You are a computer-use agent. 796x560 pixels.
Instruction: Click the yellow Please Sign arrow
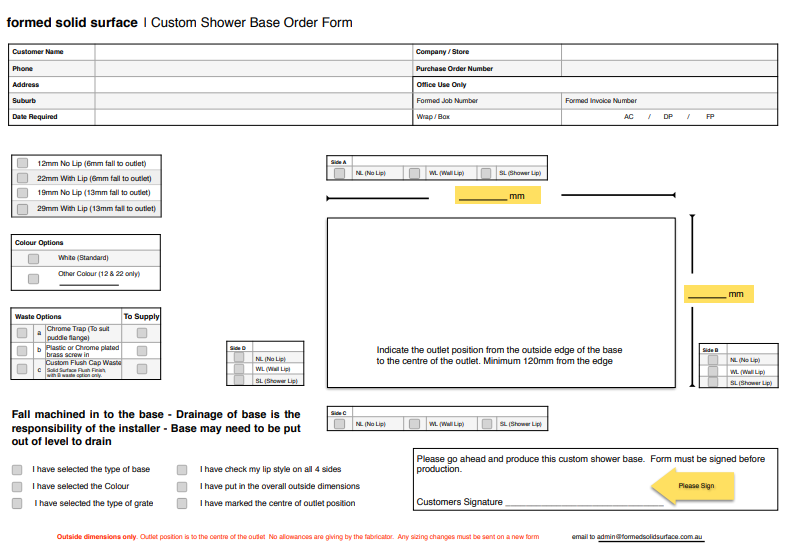(x=693, y=486)
